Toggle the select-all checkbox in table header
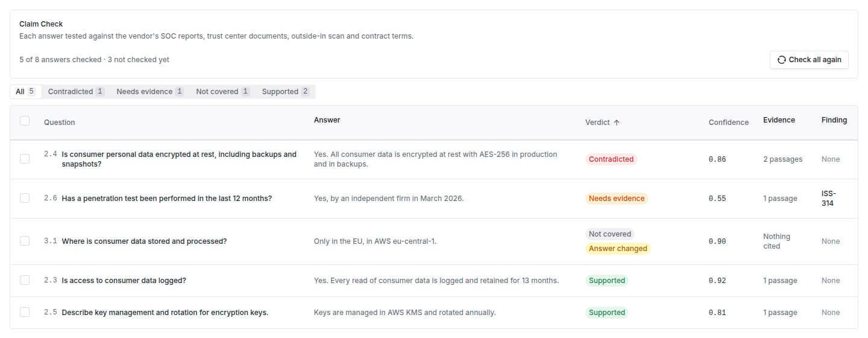The height and width of the screenshot is (338, 868). (25, 121)
